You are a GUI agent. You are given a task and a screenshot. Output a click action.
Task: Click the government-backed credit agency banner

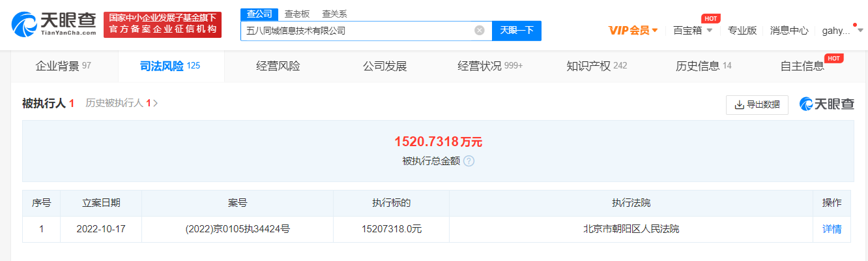click(162, 25)
